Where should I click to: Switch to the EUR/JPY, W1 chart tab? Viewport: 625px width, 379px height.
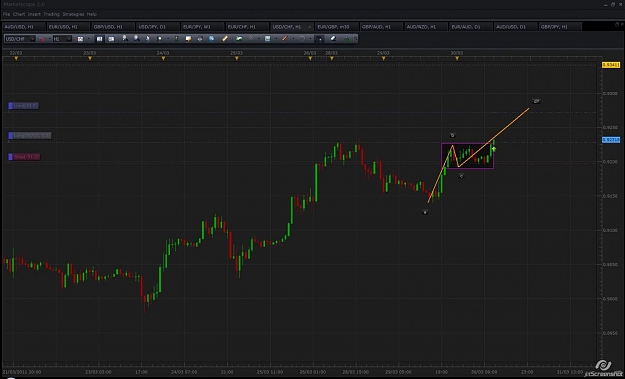tap(202, 27)
